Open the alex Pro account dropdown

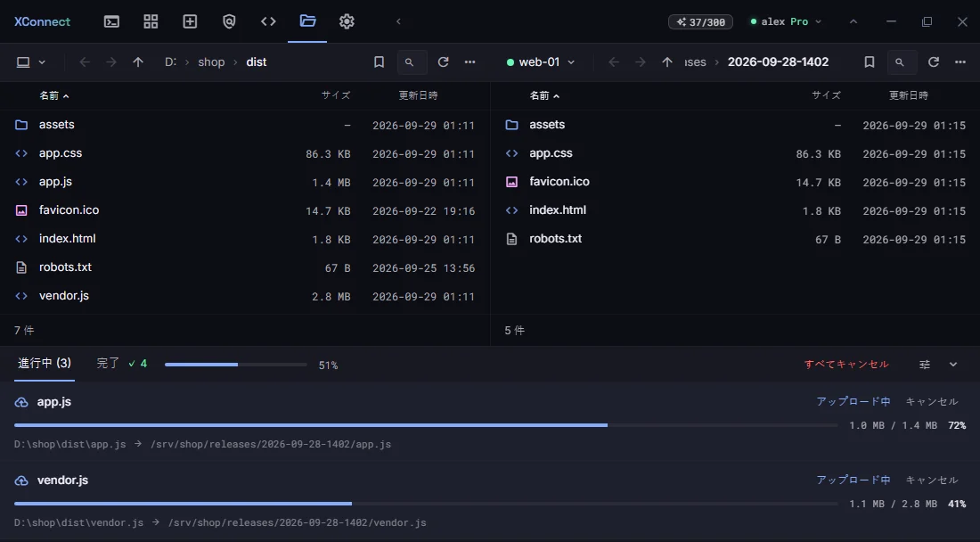pyautogui.click(x=787, y=21)
